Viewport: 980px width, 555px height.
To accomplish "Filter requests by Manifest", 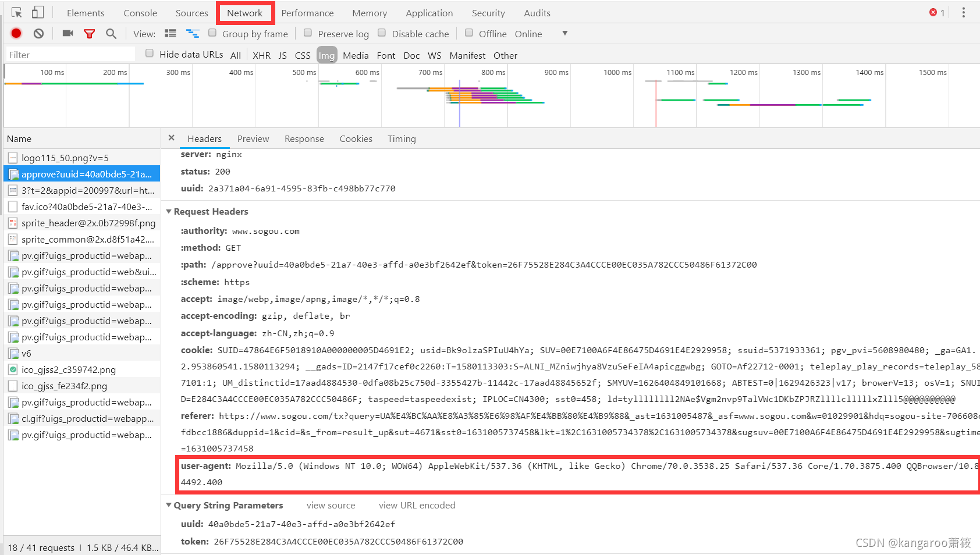I will (467, 55).
